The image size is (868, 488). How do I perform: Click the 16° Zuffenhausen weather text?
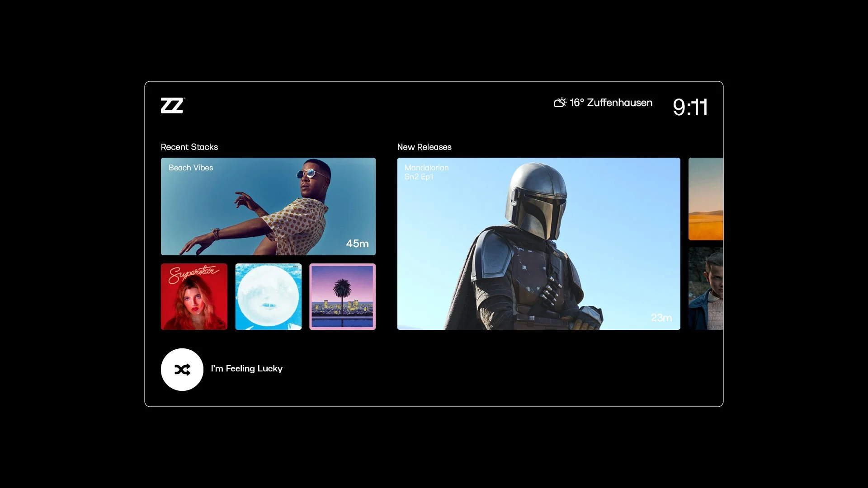(611, 103)
